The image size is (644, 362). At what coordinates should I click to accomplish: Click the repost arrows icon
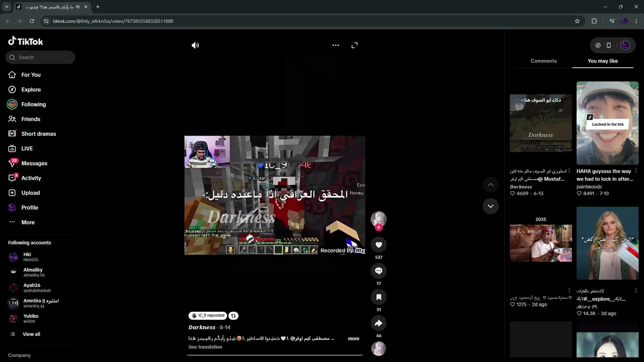point(233,316)
